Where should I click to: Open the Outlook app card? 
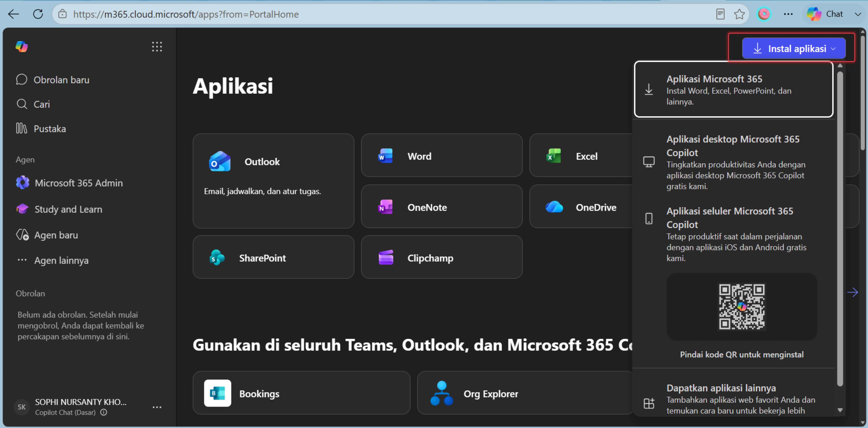click(x=273, y=181)
